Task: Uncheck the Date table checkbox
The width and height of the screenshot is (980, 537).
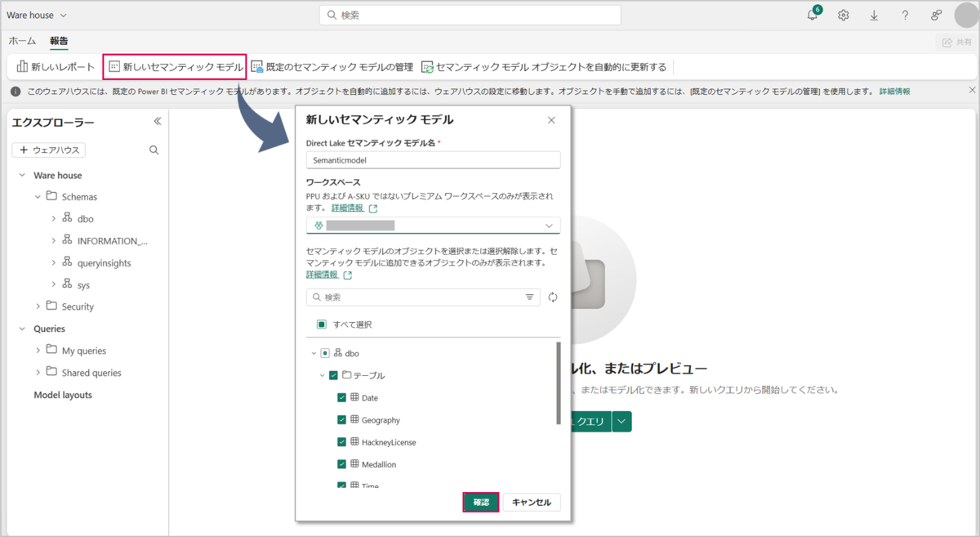Action: click(x=341, y=397)
